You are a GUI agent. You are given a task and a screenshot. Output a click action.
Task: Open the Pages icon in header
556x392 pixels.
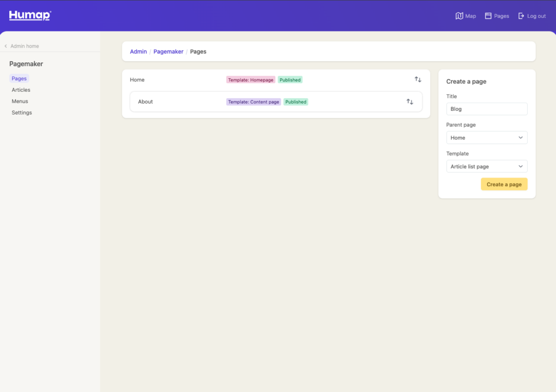pos(488,16)
